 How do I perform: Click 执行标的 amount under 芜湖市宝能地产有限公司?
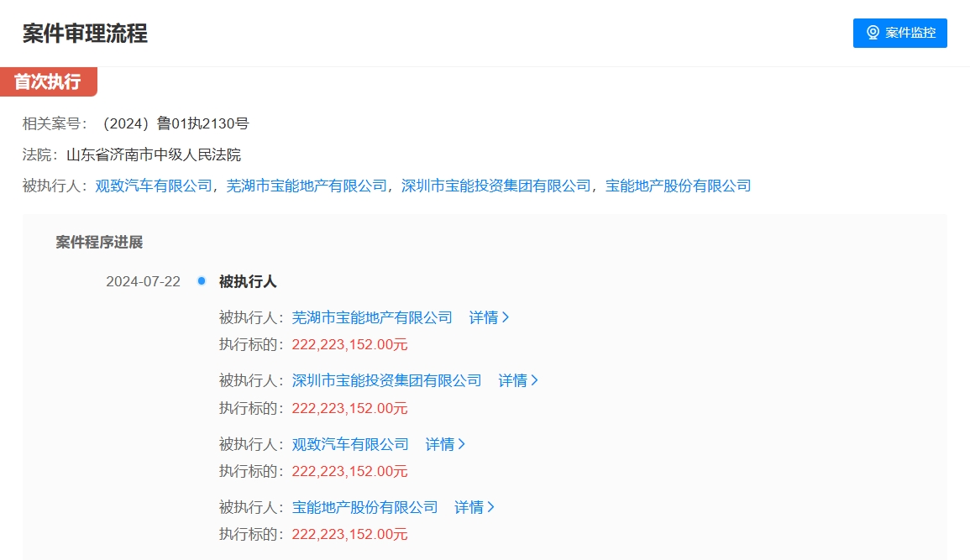pyautogui.click(x=349, y=345)
